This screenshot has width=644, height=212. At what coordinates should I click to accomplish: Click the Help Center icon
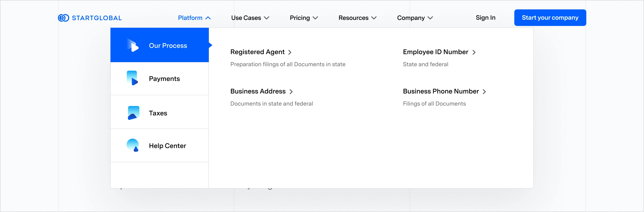pyautogui.click(x=133, y=145)
